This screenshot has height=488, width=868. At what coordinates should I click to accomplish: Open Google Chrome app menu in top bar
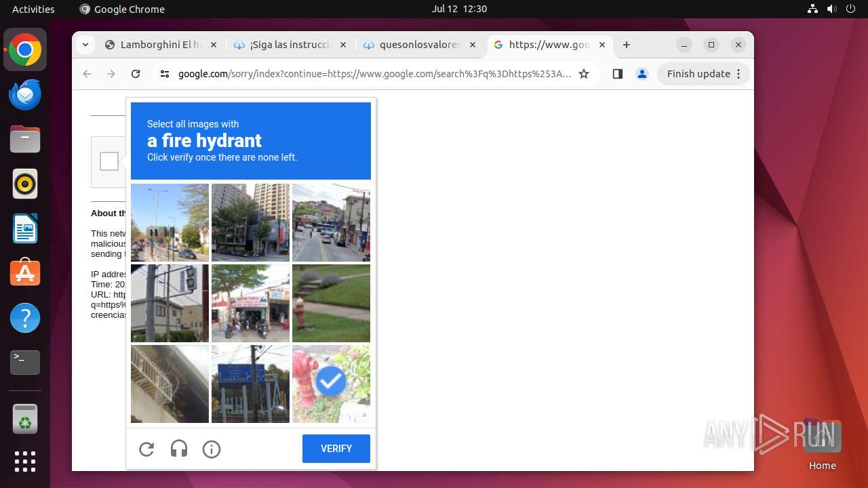pyautogui.click(x=122, y=9)
